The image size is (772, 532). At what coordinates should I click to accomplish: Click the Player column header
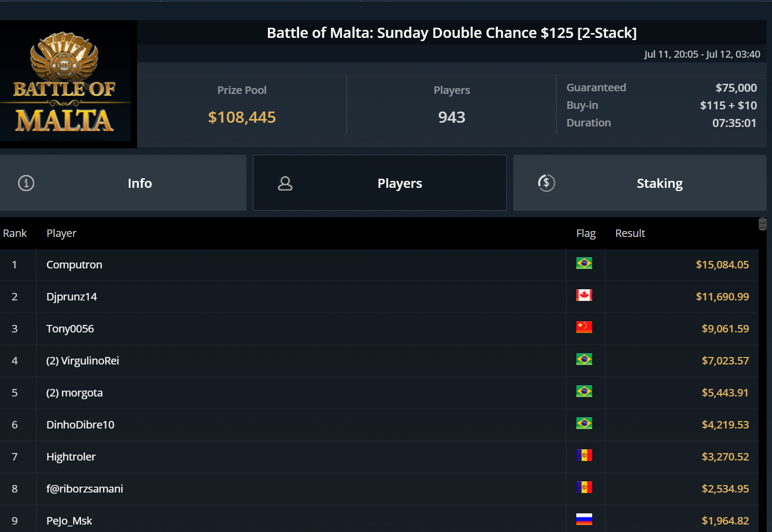61,234
